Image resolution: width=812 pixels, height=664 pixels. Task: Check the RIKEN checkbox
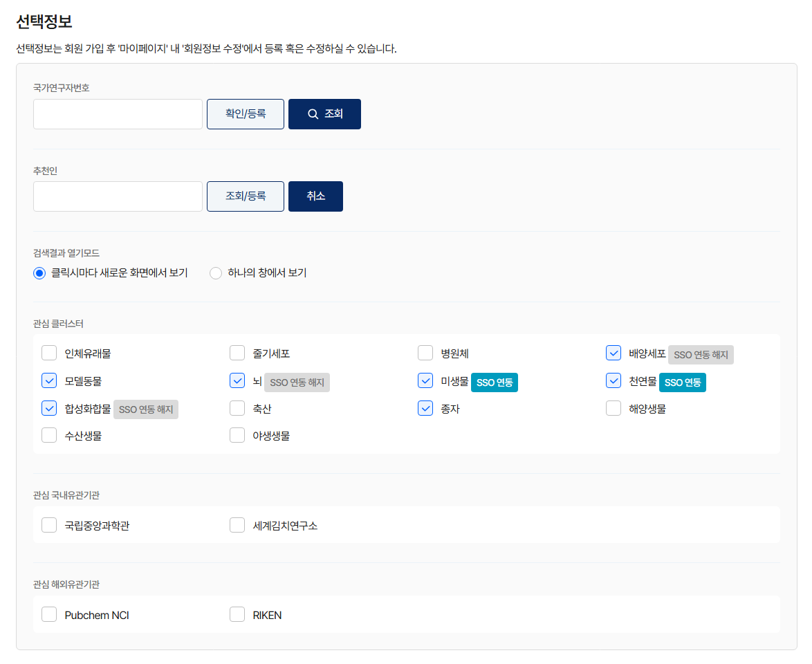237,614
